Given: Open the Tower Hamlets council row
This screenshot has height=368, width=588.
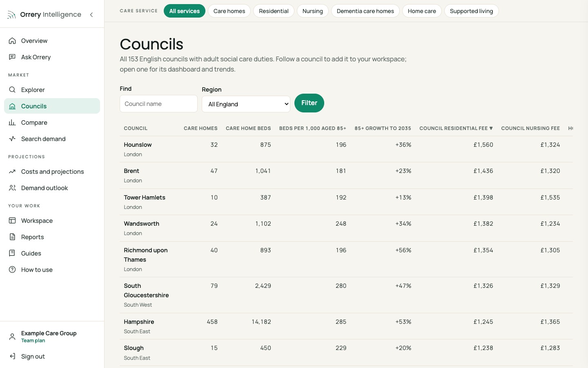Looking at the screenshot, I should [x=145, y=197].
